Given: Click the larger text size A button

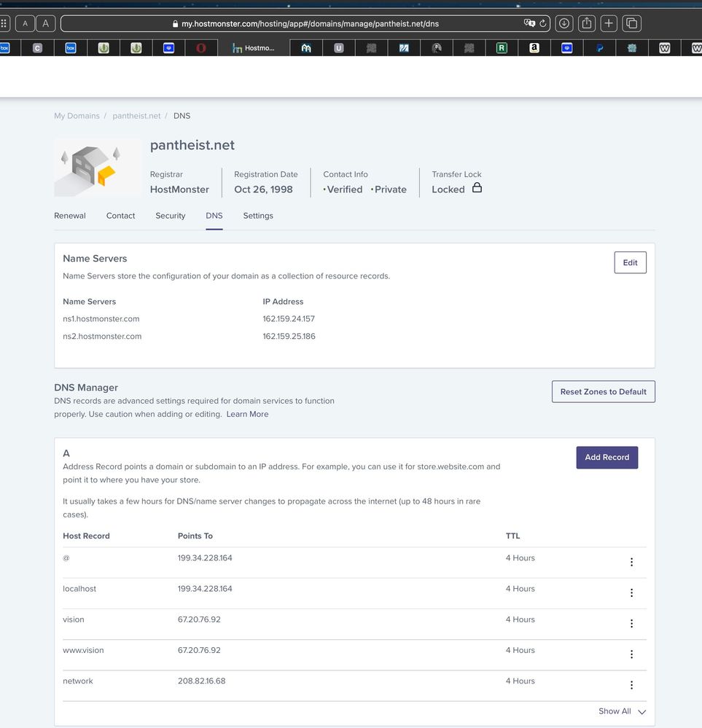Looking at the screenshot, I should [45, 23].
